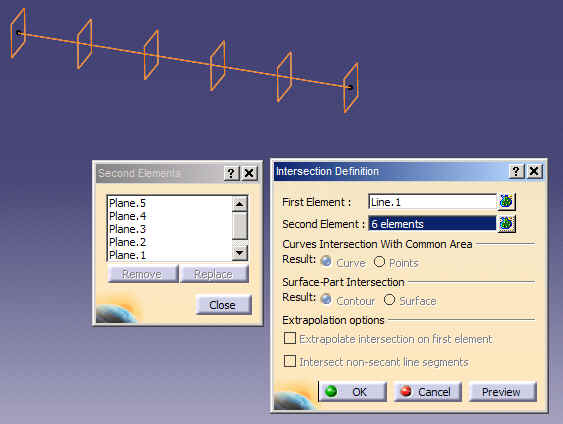The height and width of the screenshot is (424, 563).
Task: Click scroll down arrow in planes list
Action: pyautogui.click(x=239, y=253)
